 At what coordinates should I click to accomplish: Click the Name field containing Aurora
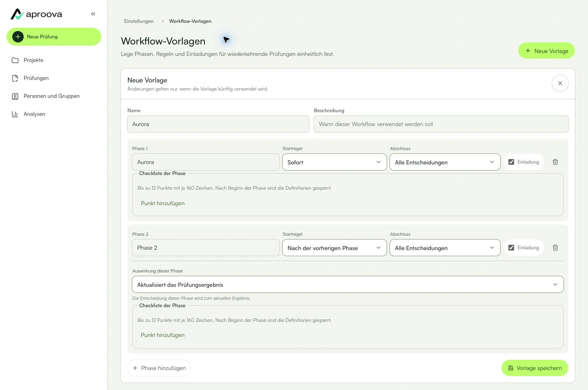(218, 124)
